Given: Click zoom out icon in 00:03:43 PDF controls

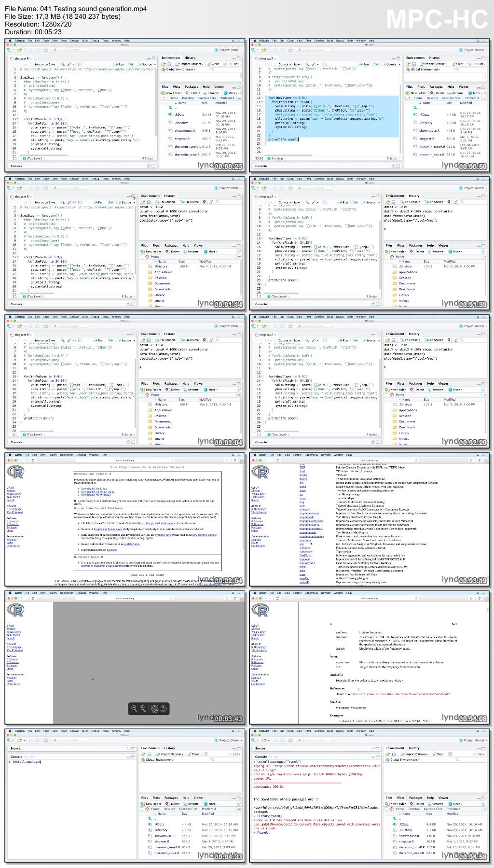Looking at the screenshot, I should tap(134, 708).
